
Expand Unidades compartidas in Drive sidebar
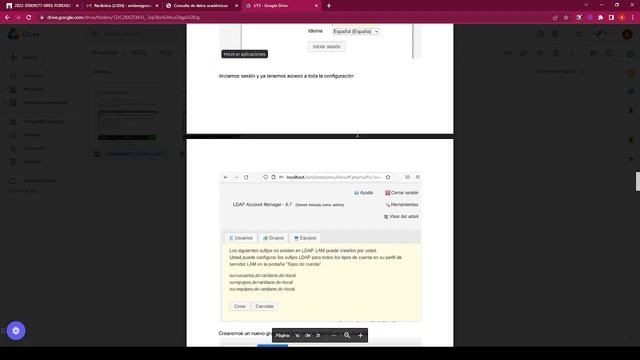(x=5, y=102)
